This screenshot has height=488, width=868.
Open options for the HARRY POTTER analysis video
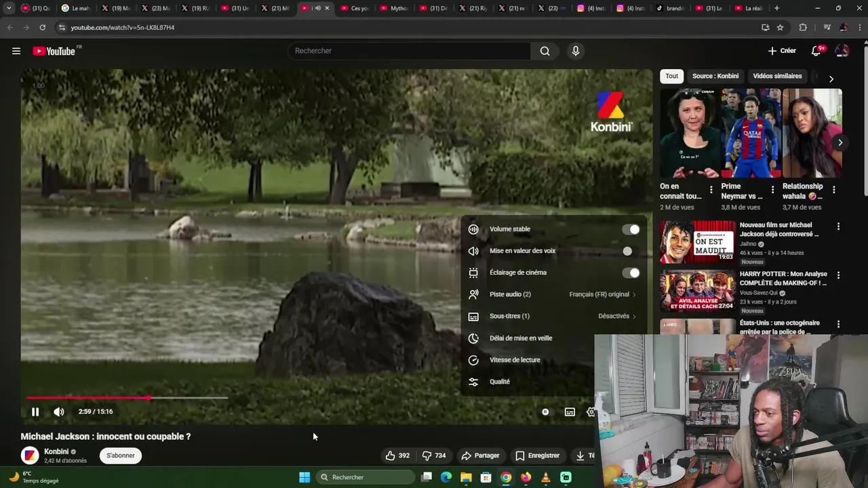click(838, 275)
